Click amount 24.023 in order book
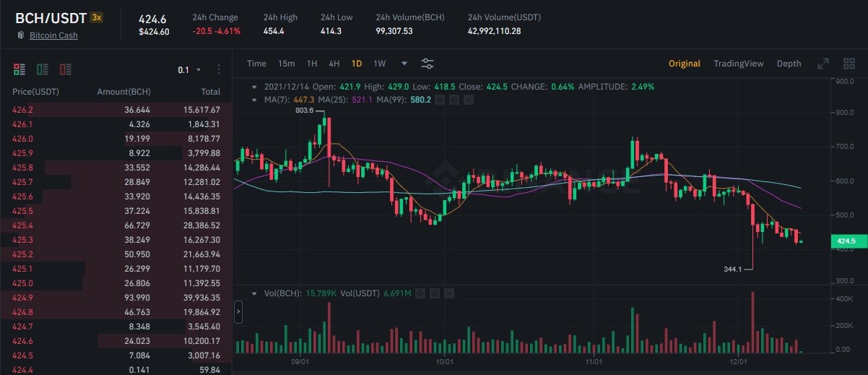The width and height of the screenshot is (868, 375). (137, 341)
